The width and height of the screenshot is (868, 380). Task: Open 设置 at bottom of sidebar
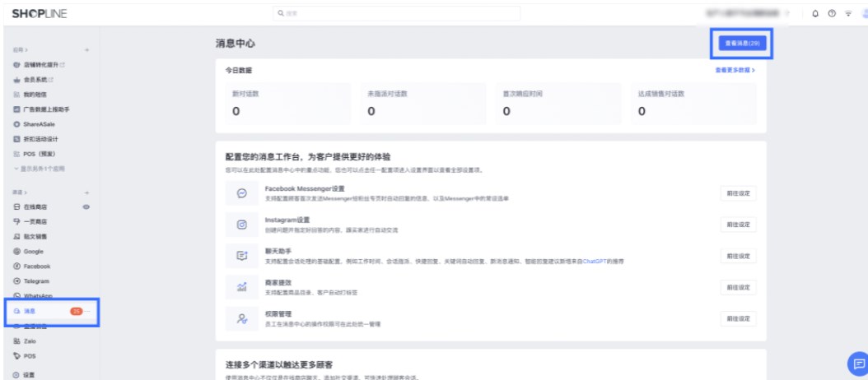click(x=30, y=374)
